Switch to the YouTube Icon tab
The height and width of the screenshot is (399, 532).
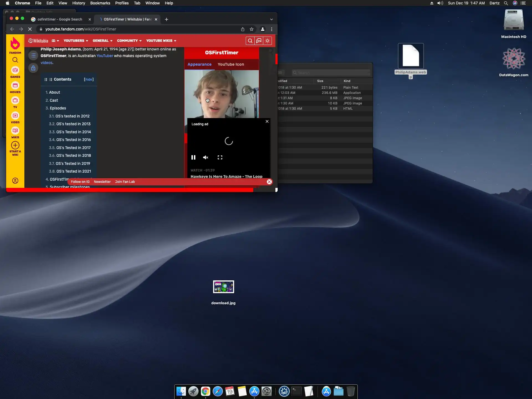tap(231, 64)
